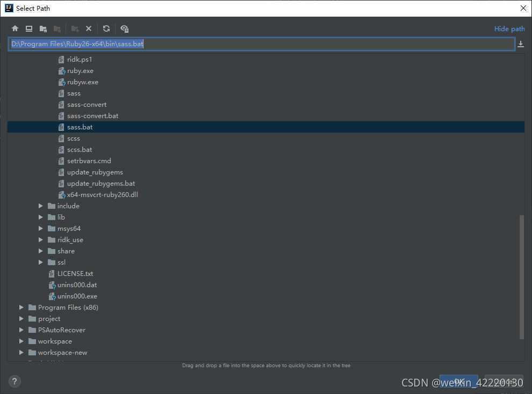The width and height of the screenshot is (532, 394).
Task: Choose sass-convert.bat in the list
Action: coord(92,116)
